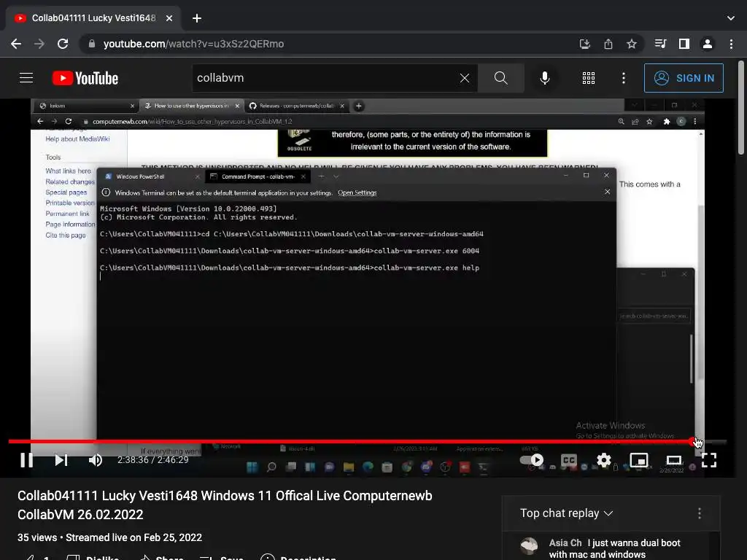Reload the YouTube page
The height and width of the screenshot is (560, 747).
(x=63, y=44)
